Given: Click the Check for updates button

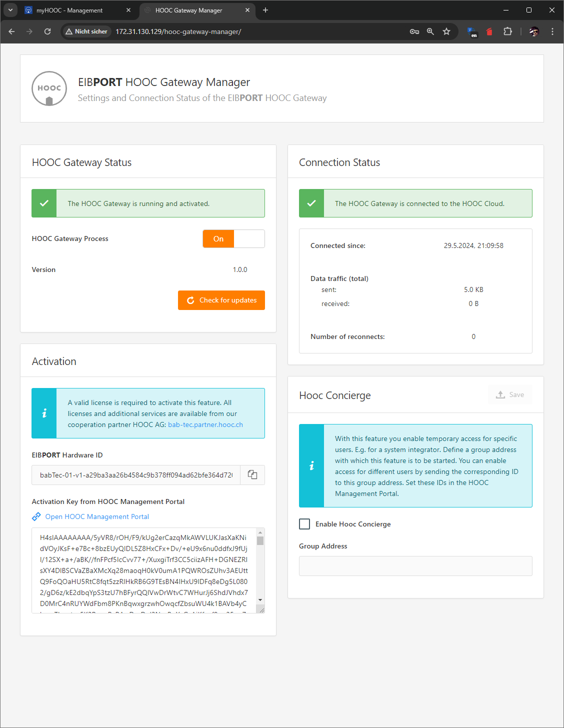Looking at the screenshot, I should point(221,300).
